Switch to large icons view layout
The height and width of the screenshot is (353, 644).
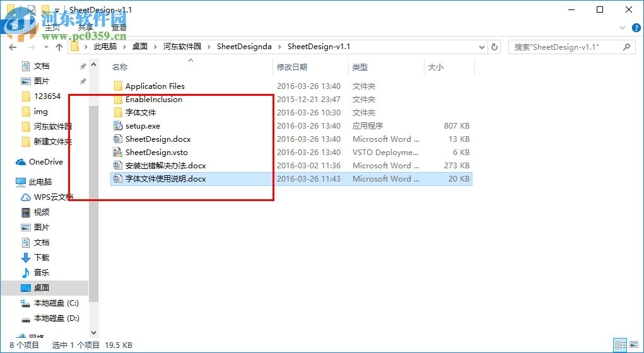pos(633,345)
